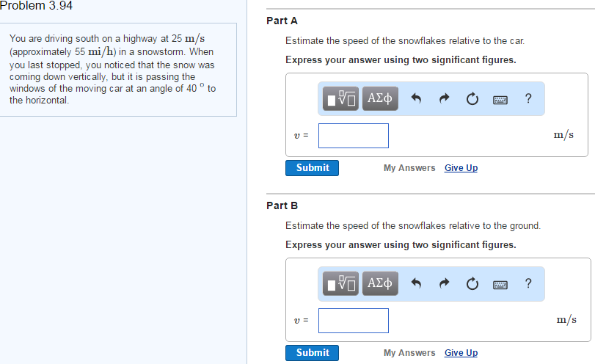Undo last edit in Part A toolbar
This screenshot has width=595, height=364.
[x=416, y=98]
